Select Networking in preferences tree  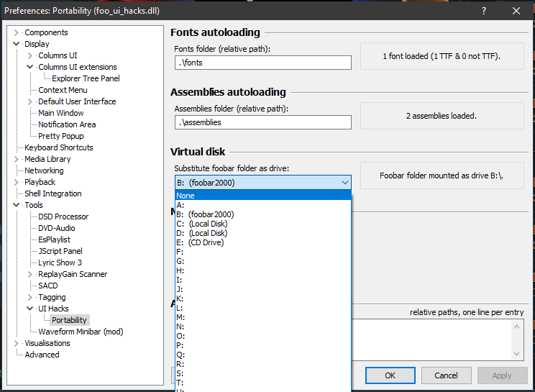point(44,170)
